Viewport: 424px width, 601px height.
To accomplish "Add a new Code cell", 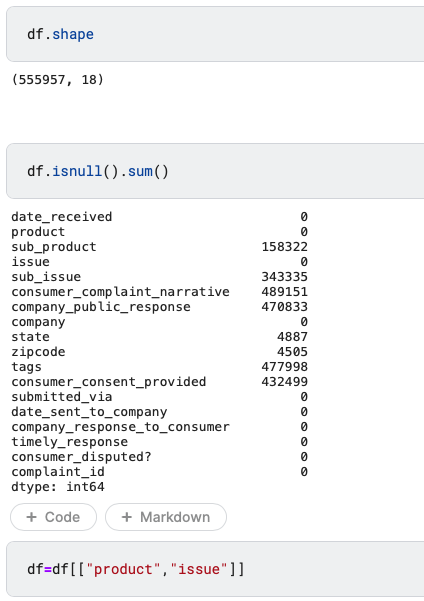I will [x=53, y=517].
